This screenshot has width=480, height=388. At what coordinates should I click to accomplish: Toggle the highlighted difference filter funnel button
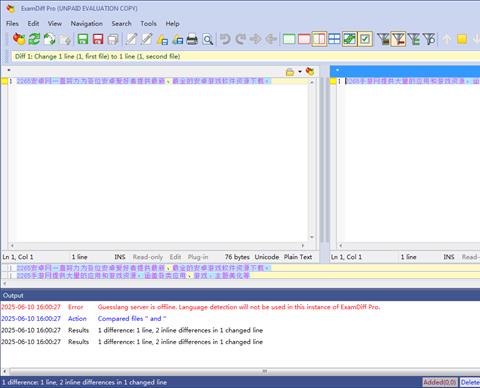(x=398, y=39)
